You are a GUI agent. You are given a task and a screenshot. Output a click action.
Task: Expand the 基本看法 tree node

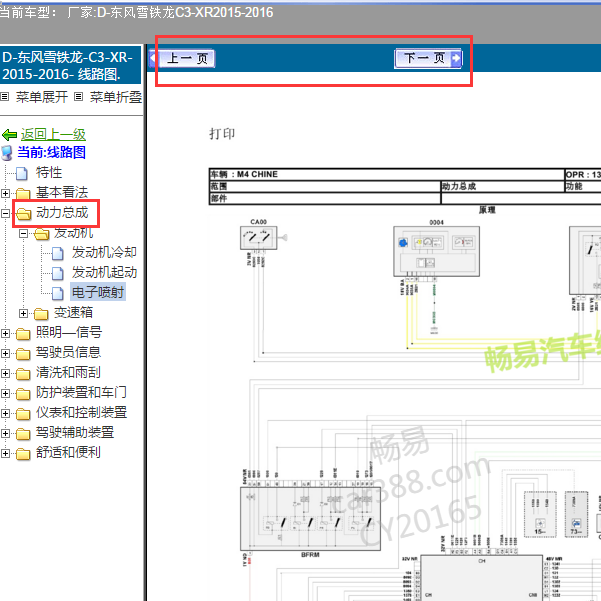click(x=5, y=193)
